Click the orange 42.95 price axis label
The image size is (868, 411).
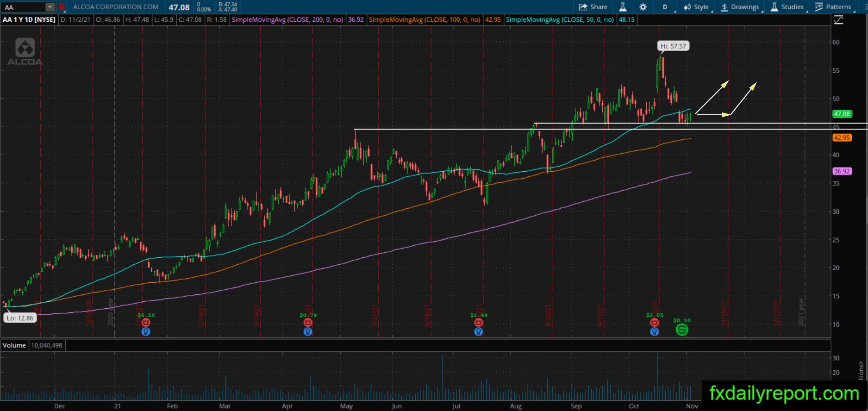pos(842,137)
